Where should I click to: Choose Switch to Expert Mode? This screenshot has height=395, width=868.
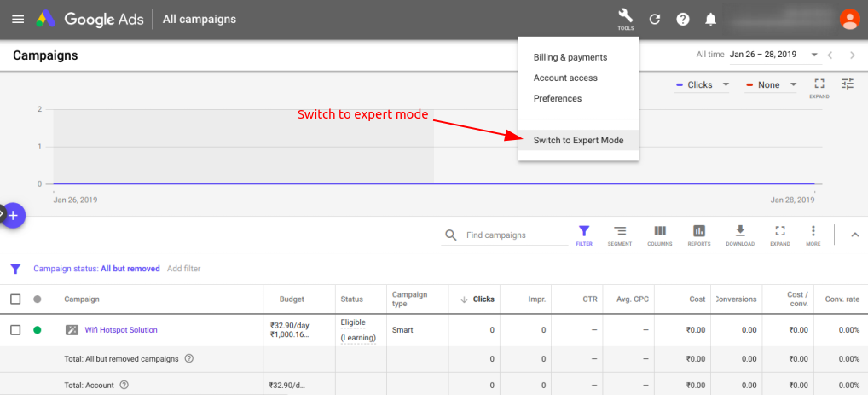tap(578, 141)
